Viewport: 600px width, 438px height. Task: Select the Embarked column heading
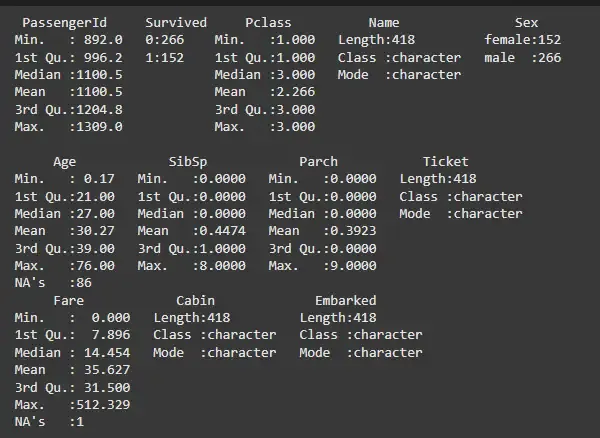[345, 300]
